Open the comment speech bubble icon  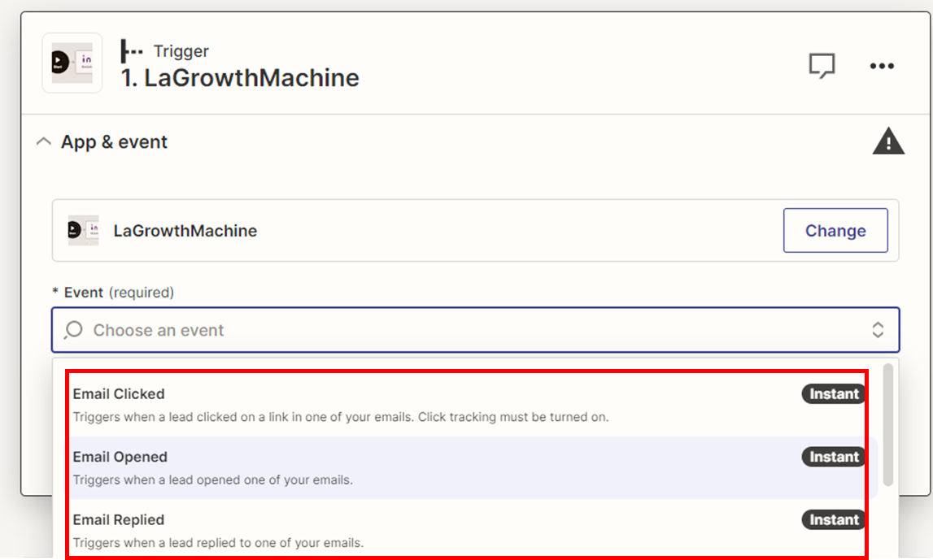tap(822, 65)
